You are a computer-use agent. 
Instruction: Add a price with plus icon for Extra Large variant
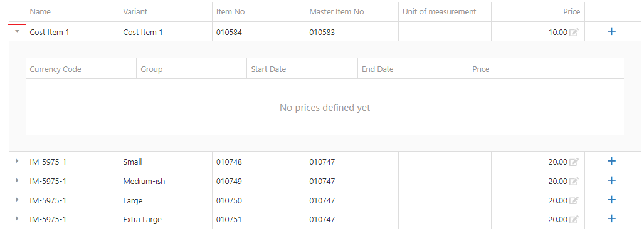click(x=611, y=218)
